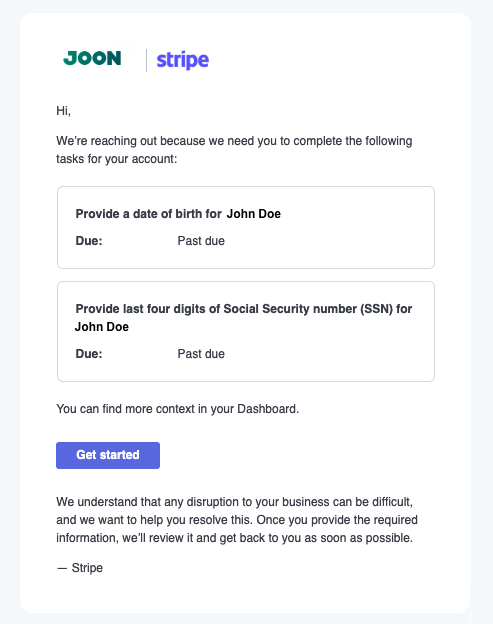The height and width of the screenshot is (624, 493).
Task: Open the date of birth task card
Action: point(246,227)
